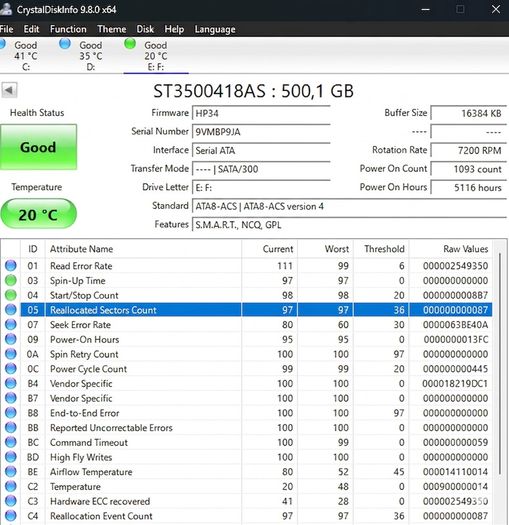Viewport: 509px width, 525px height.
Task: Click the orb of Reallocation Event Count
Action: 11,516
